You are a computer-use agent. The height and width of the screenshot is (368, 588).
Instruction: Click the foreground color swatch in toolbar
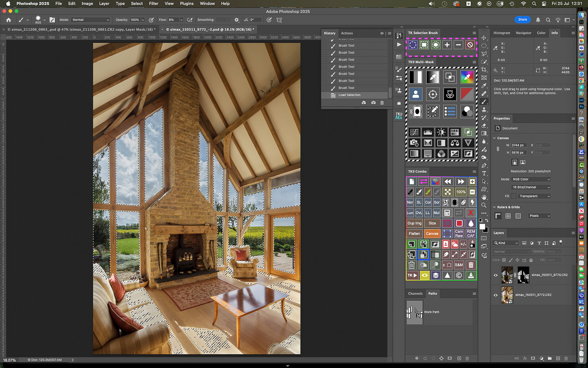pos(483,227)
